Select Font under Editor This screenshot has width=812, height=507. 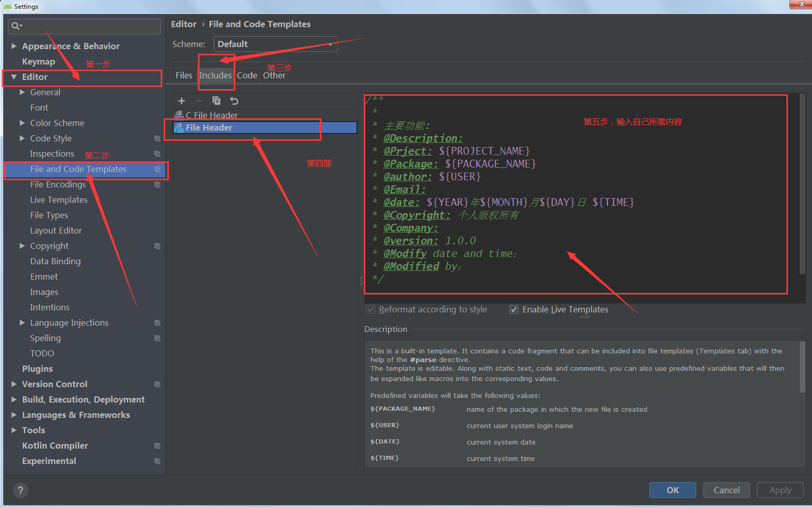(39, 108)
